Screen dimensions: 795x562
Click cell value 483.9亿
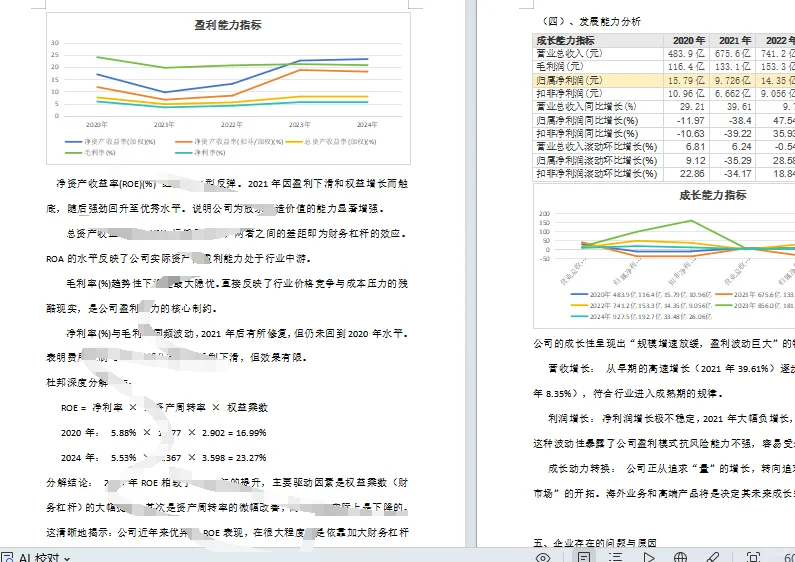pos(686,54)
